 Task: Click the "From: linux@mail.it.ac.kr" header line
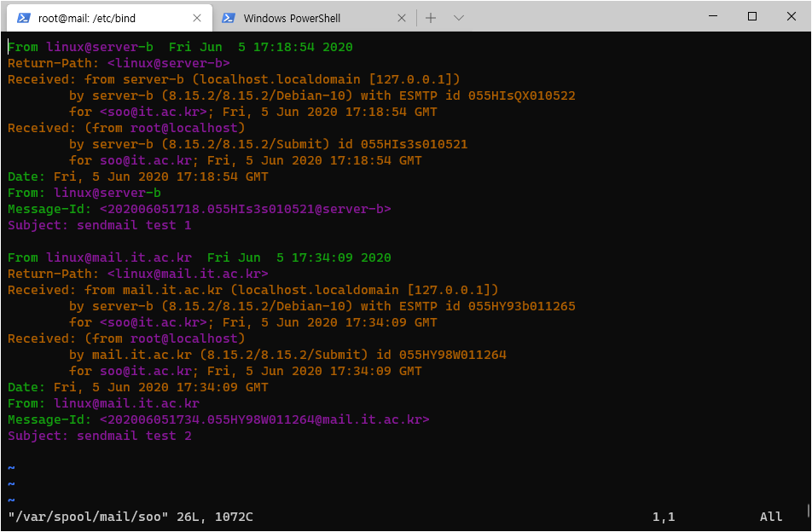(x=103, y=403)
